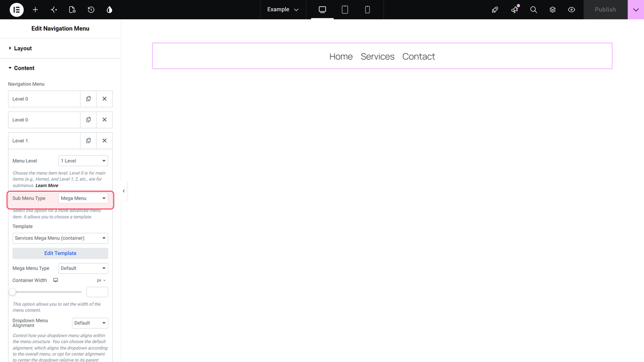Screen dimensions: 644x362
Task: Click the Container Width slider handle
Action: (12, 292)
